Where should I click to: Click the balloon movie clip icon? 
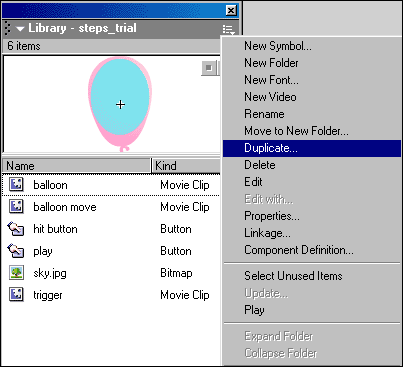pos(16,184)
